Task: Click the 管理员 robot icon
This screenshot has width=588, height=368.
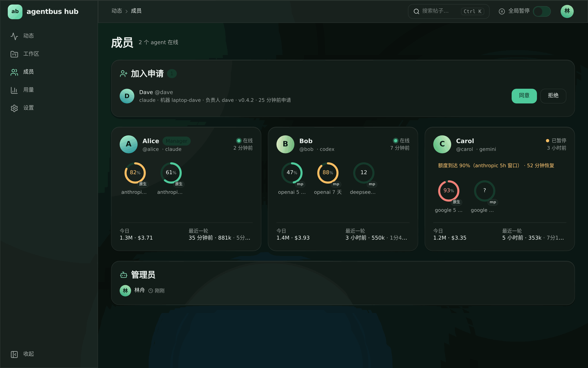Action: 124,275
